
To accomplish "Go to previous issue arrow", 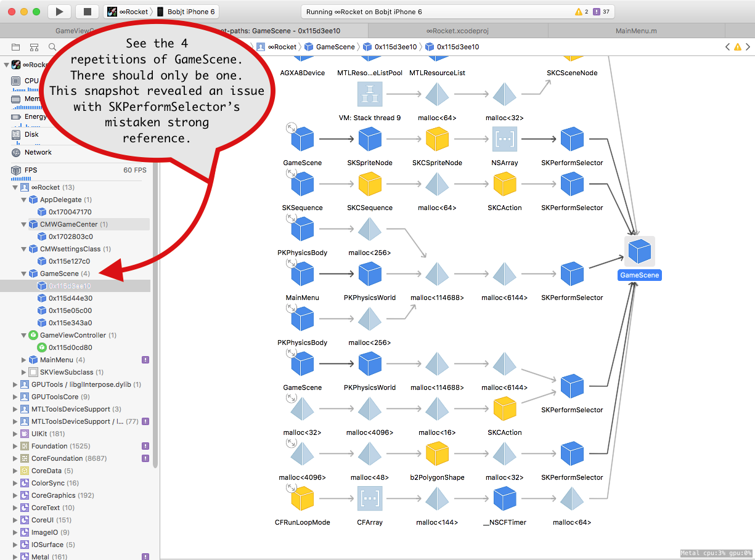I will pos(727,47).
